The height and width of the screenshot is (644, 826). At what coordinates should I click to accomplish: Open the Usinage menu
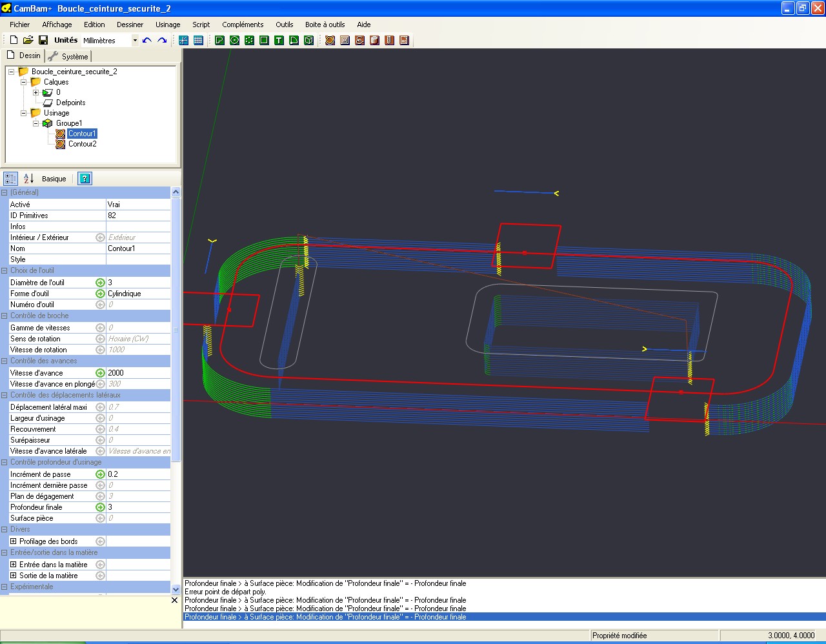click(168, 25)
